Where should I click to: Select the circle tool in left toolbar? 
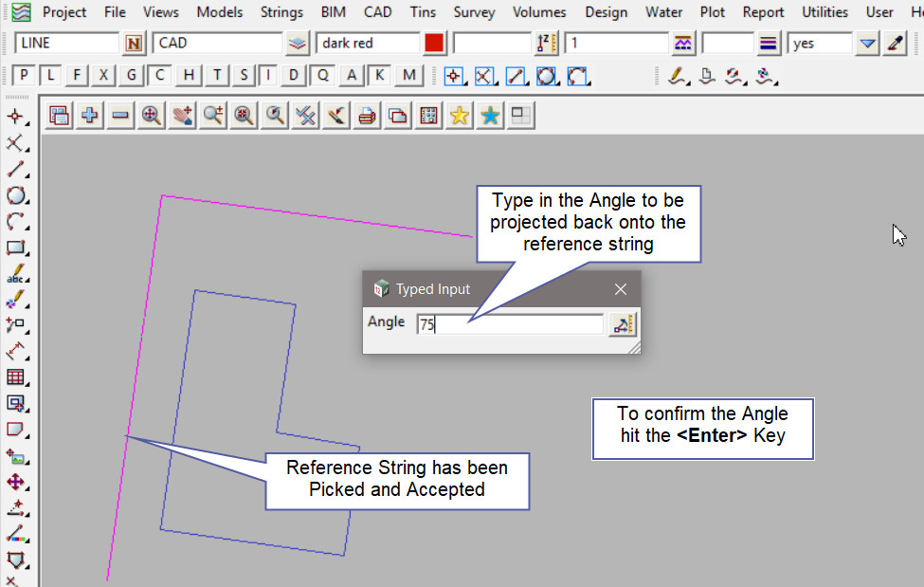[15, 196]
